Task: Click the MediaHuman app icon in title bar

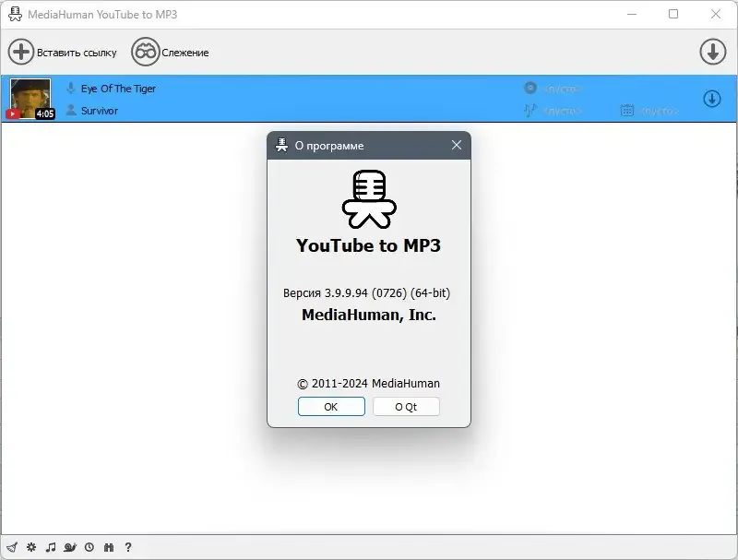Action: pyautogui.click(x=15, y=14)
